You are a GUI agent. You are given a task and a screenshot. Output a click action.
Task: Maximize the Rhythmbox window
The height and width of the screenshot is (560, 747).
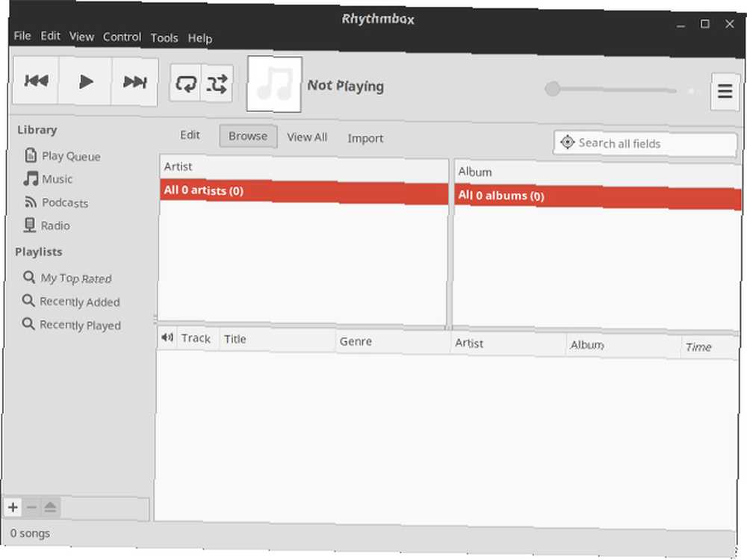coord(705,24)
